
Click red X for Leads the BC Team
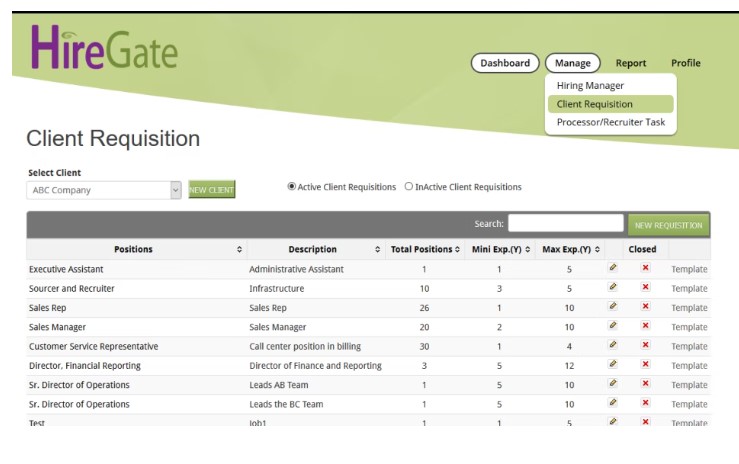tap(645, 403)
